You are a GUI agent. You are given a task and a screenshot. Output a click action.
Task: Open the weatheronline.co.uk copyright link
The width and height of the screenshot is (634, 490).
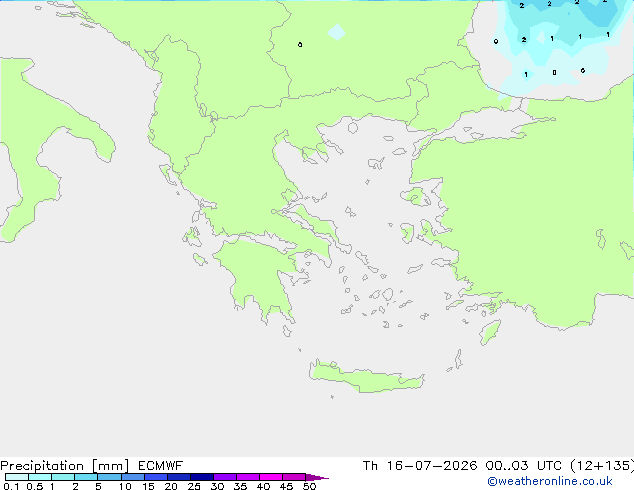[549, 481]
